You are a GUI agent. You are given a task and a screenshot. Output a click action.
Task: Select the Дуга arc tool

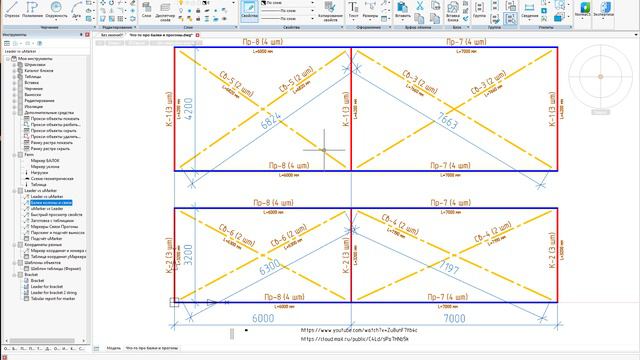tap(76, 10)
